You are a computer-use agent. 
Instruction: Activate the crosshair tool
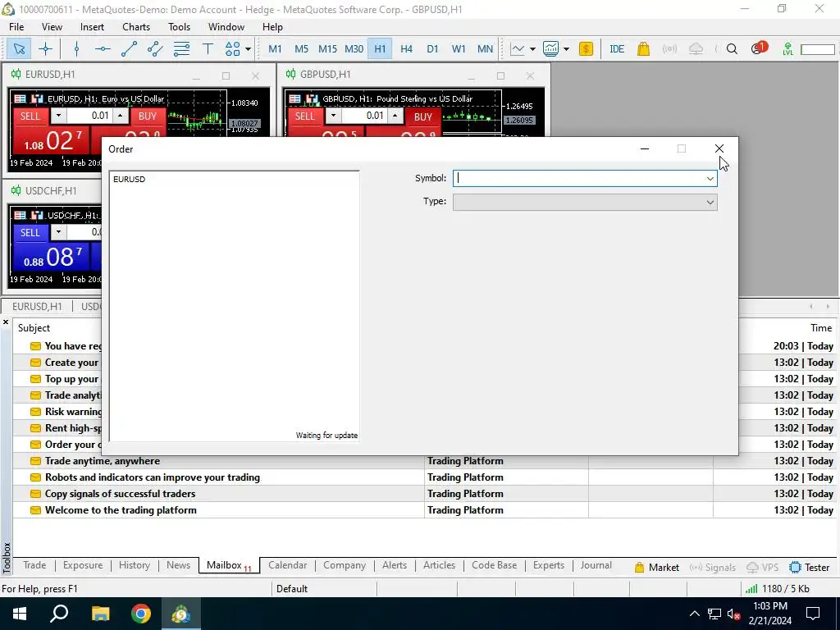46,48
